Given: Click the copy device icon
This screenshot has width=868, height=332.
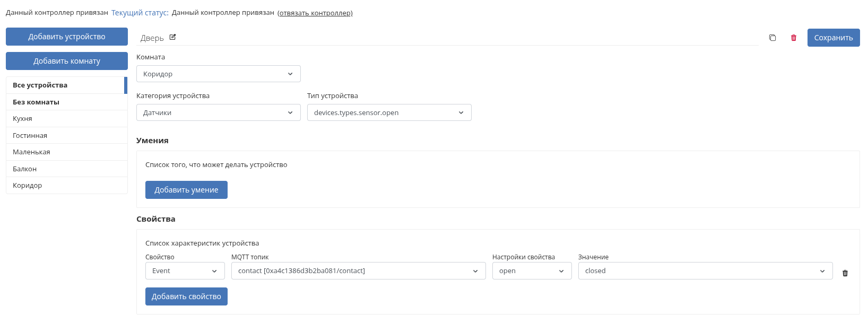Looking at the screenshot, I should [x=772, y=38].
